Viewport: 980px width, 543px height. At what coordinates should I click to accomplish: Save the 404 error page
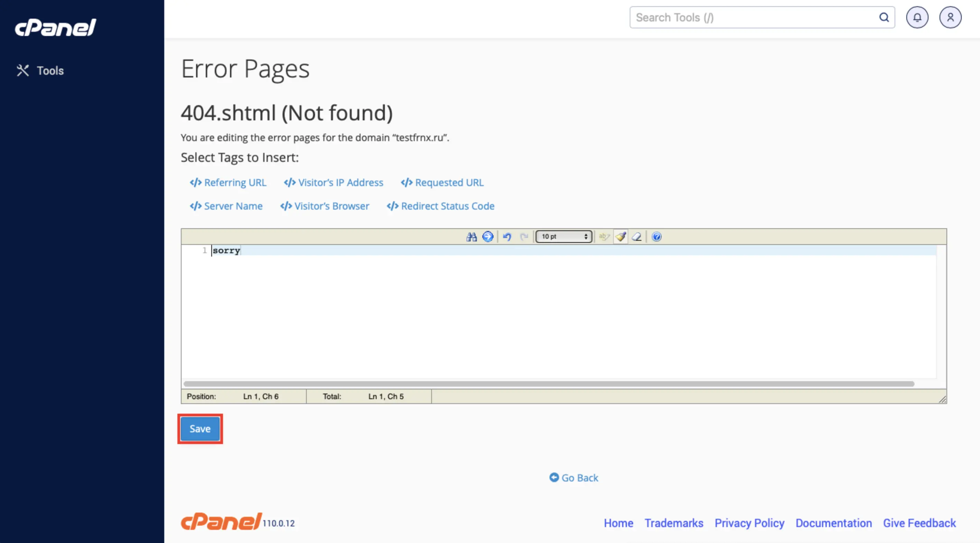click(x=200, y=429)
